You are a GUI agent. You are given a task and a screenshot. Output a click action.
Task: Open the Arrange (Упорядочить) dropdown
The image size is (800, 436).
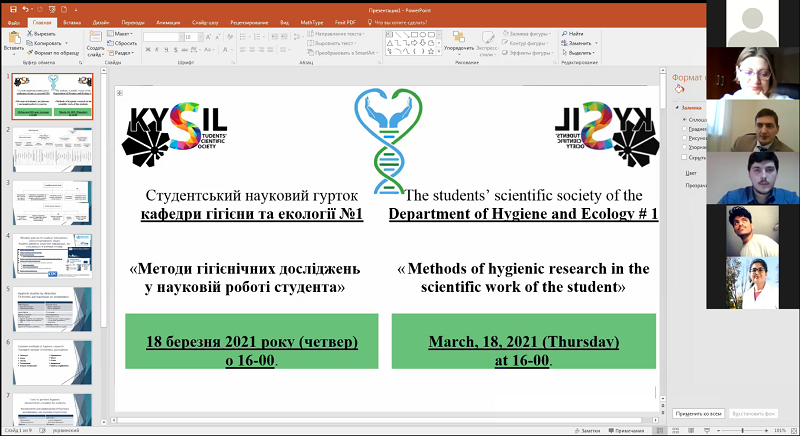459,43
